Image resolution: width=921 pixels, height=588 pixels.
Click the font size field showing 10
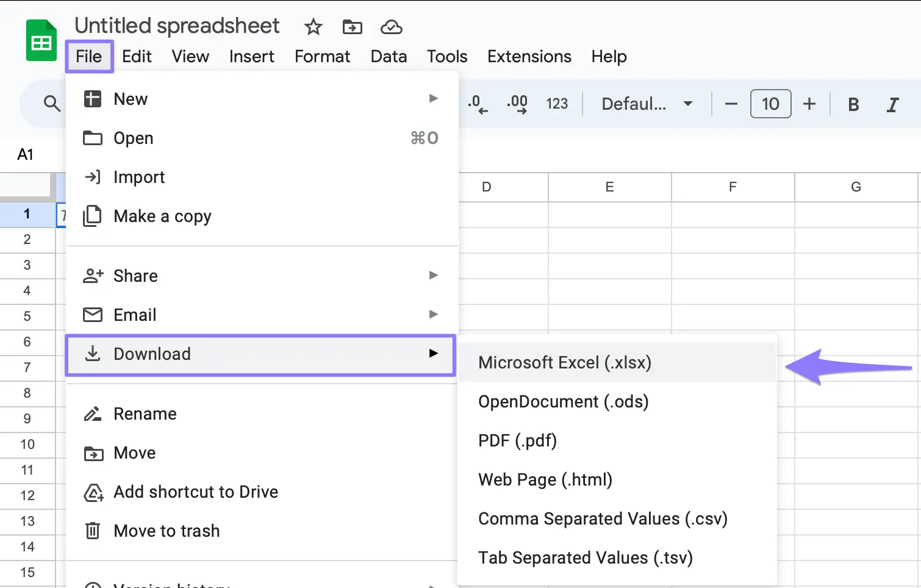pos(770,104)
